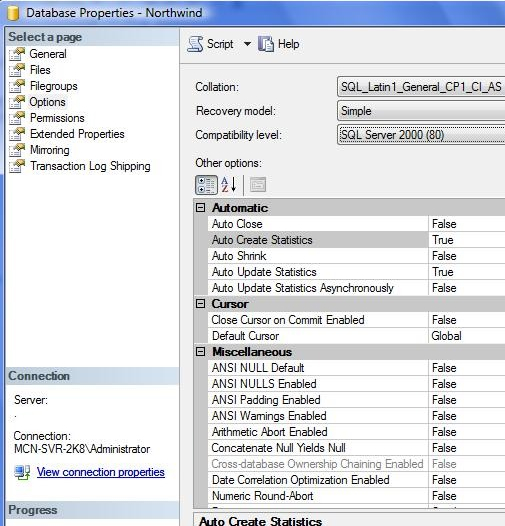Click ANSI NULL Default False value
Image resolution: width=505 pixels, height=526 pixels.
click(467, 368)
